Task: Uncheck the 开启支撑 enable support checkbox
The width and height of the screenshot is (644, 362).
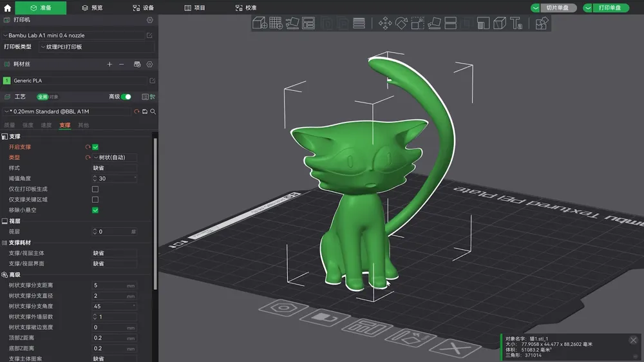Action: 95,147
